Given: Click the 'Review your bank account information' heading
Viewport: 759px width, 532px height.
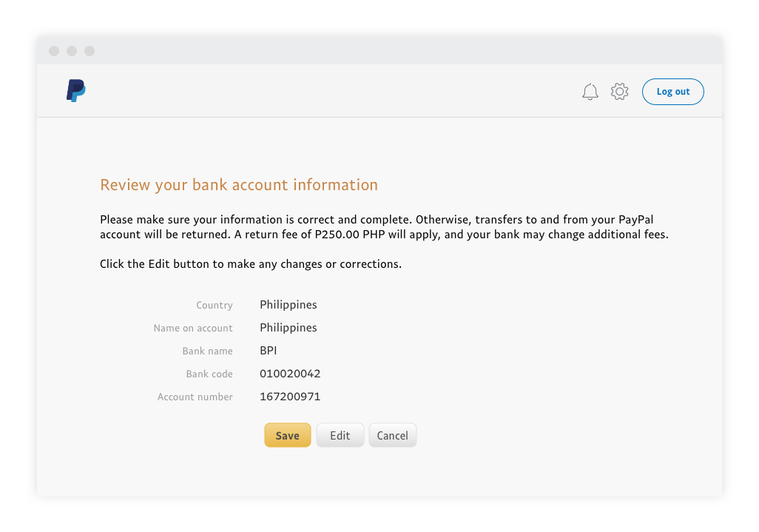Looking at the screenshot, I should [x=239, y=185].
